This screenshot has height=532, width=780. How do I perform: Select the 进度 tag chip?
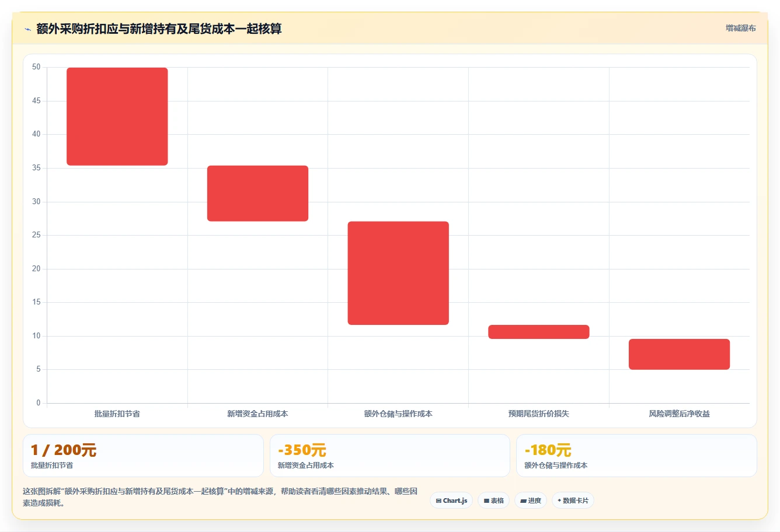pyautogui.click(x=531, y=501)
